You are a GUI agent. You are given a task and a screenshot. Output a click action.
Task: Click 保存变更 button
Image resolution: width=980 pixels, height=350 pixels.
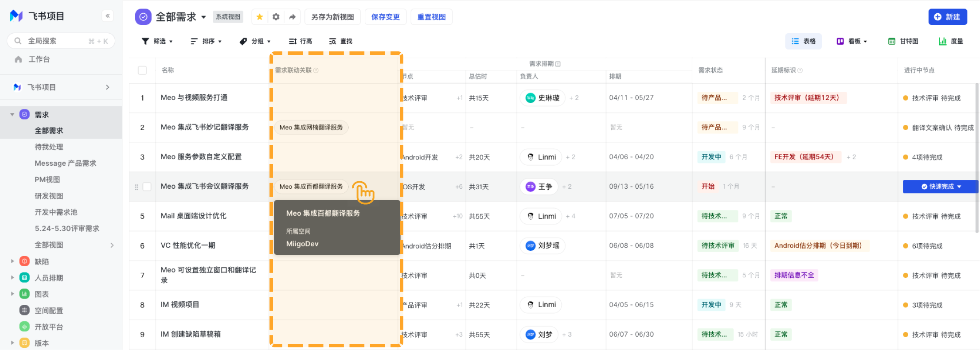(386, 17)
